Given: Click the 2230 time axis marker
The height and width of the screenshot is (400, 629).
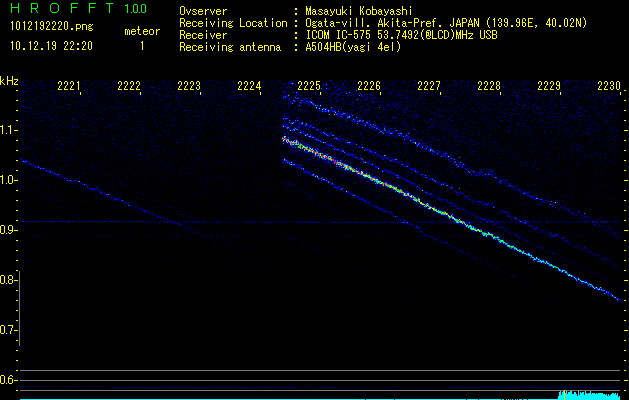Looking at the screenshot, I should (609, 85).
